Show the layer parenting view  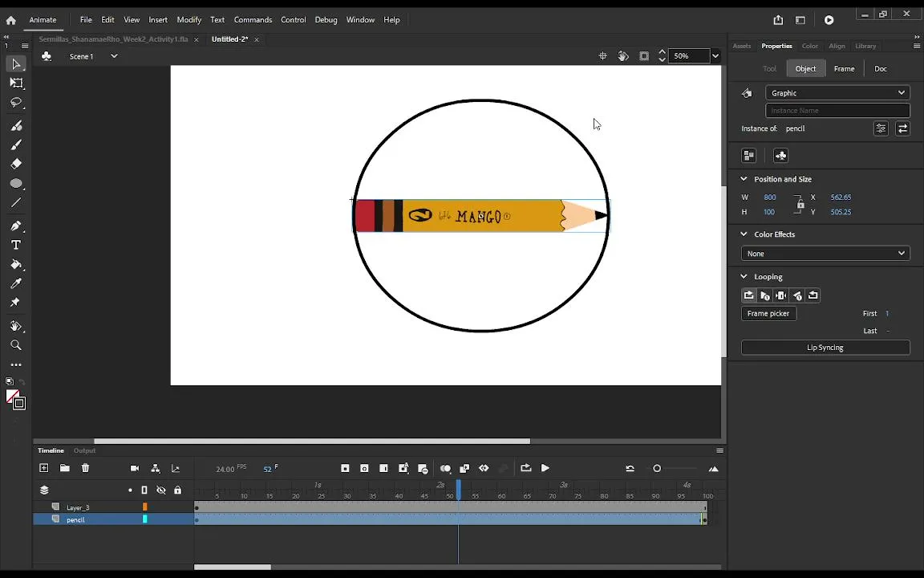click(x=156, y=468)
